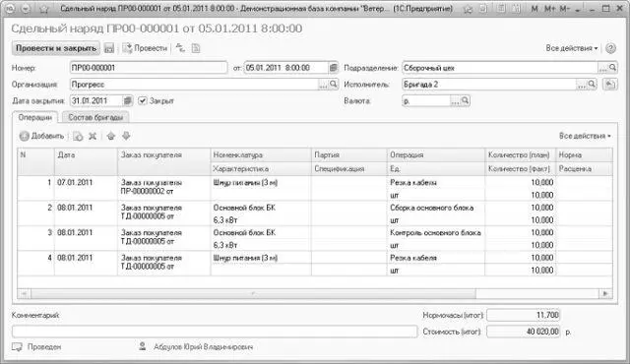The height and width of the screenshot is (364, 630).
Task: Open the calendar picker for document date
Action: pyautogui.click(x=333, y=68)
